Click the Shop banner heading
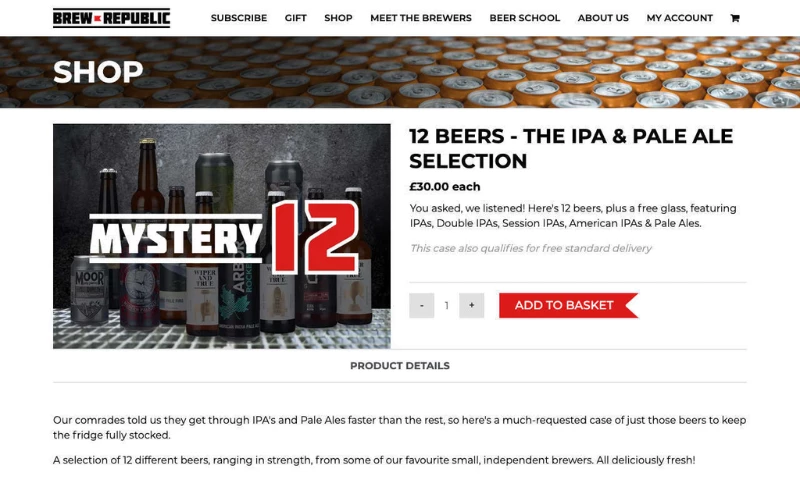This screenshot has height=480, width=800. point(98,72)
